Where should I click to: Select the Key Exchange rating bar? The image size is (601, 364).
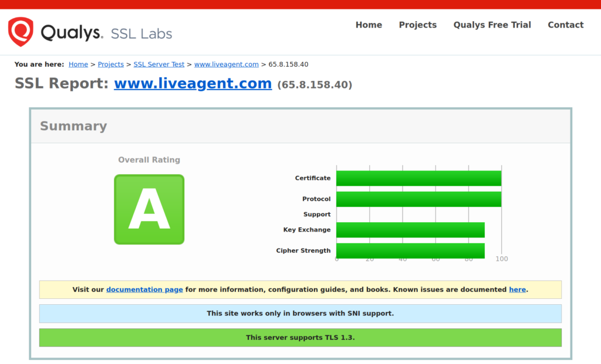click(x=411, y=230)
